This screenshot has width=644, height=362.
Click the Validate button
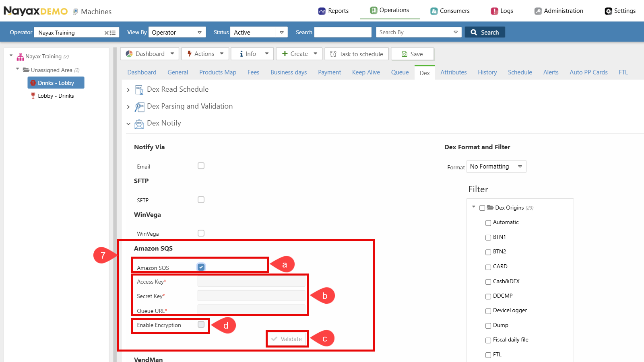[287, 339]
